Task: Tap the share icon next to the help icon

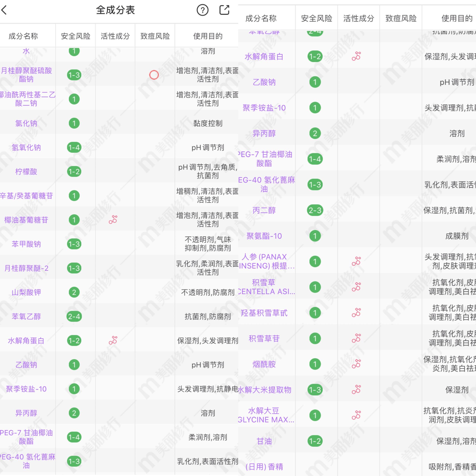Action: click(224, 10)
